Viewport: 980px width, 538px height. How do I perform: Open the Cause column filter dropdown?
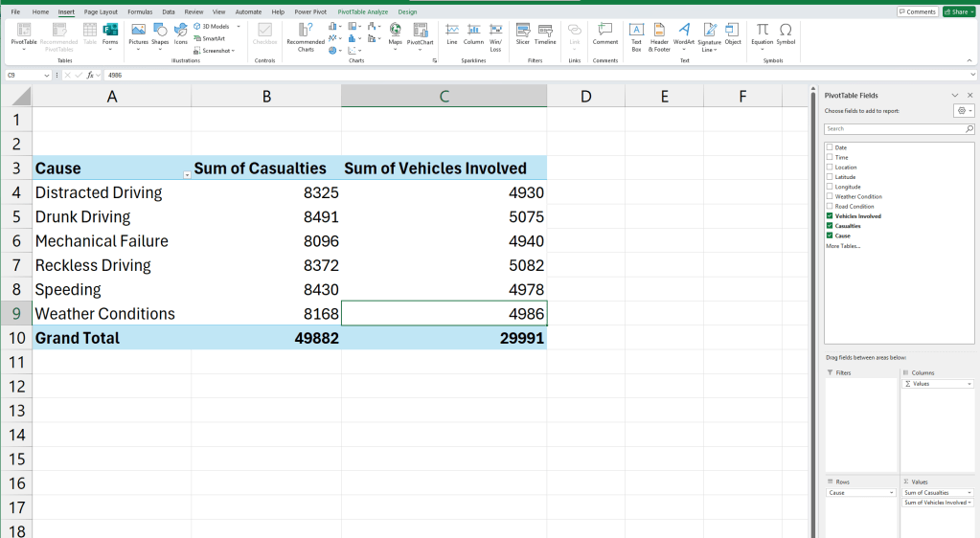click(x=186, y=174)
